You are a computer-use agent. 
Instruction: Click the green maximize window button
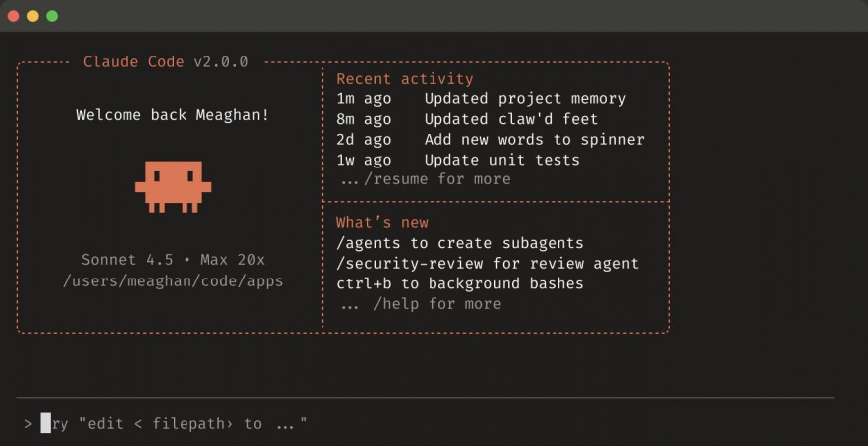(x=52, y=16)
